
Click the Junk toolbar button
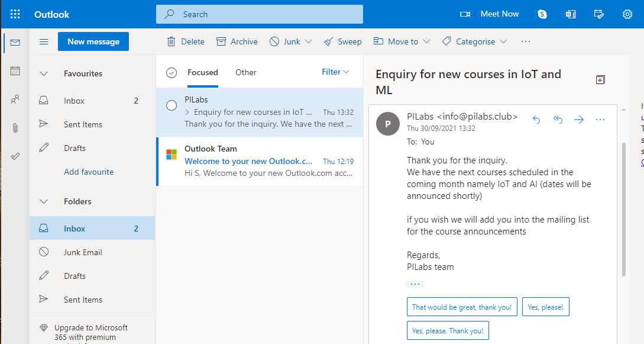285,41
